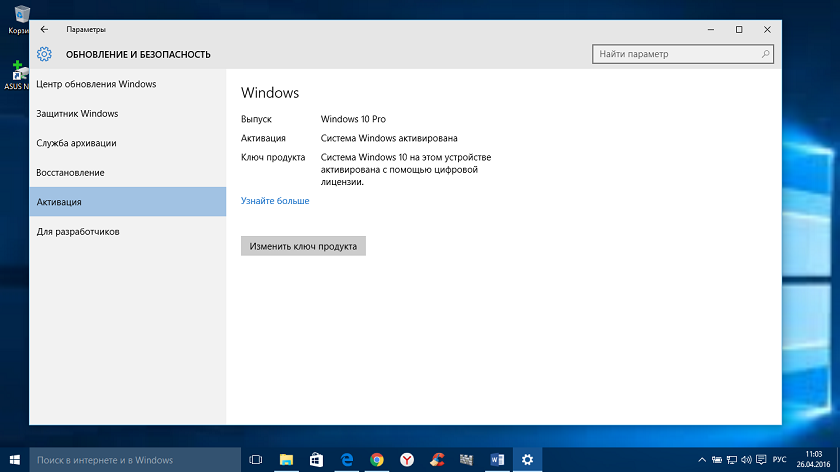The height and width of the screenshot is (472, 840).
Task: Follow the Узнайте больше link
Action: pyautogui.click(x=275, y=201)
